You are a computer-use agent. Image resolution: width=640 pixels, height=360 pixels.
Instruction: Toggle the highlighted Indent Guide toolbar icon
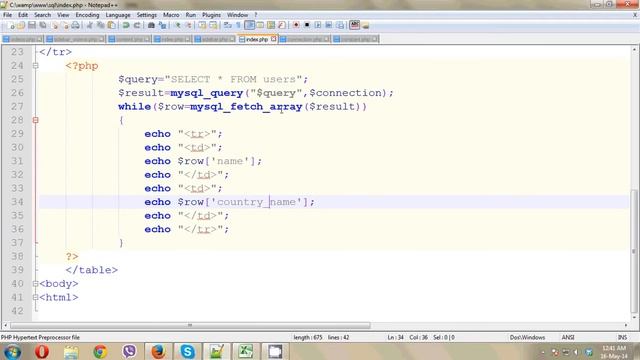249,25
